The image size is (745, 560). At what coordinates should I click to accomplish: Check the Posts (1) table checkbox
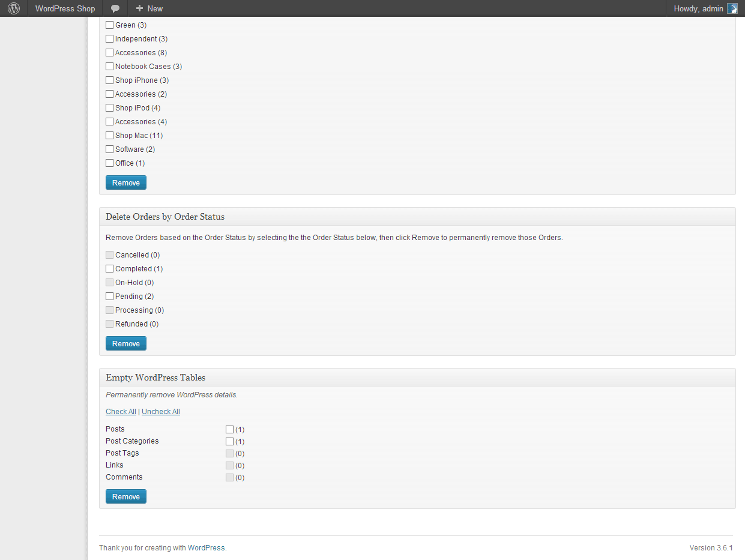(x=229, y=429)
